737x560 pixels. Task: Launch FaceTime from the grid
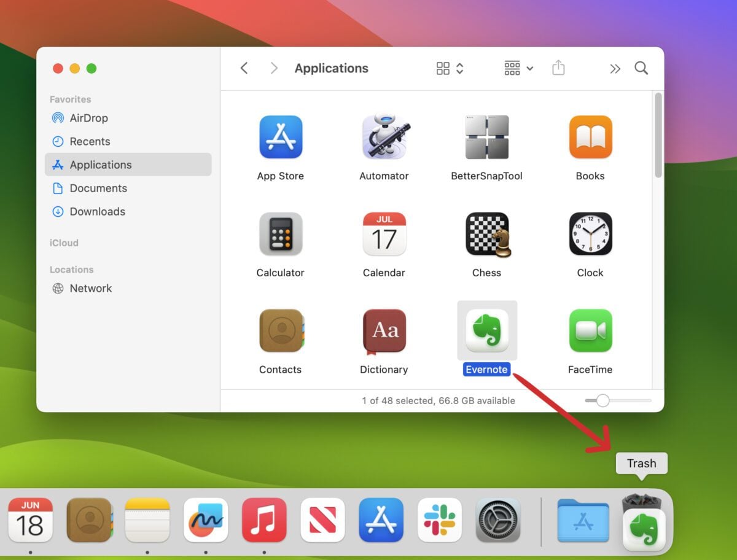click(x=590, y=330)
